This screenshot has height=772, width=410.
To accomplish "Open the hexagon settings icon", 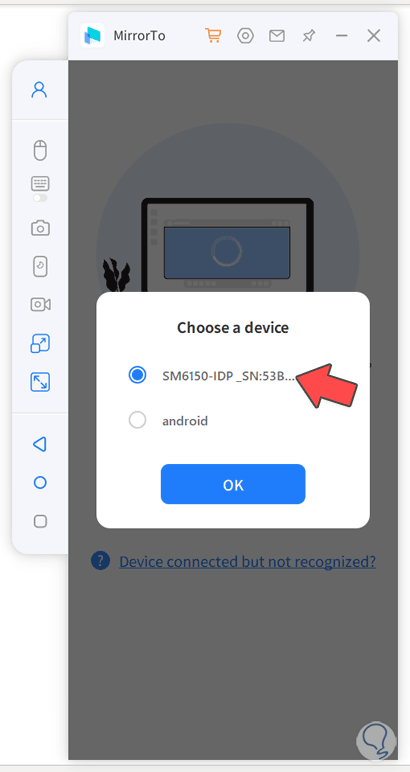I will (x=245, y=35).
